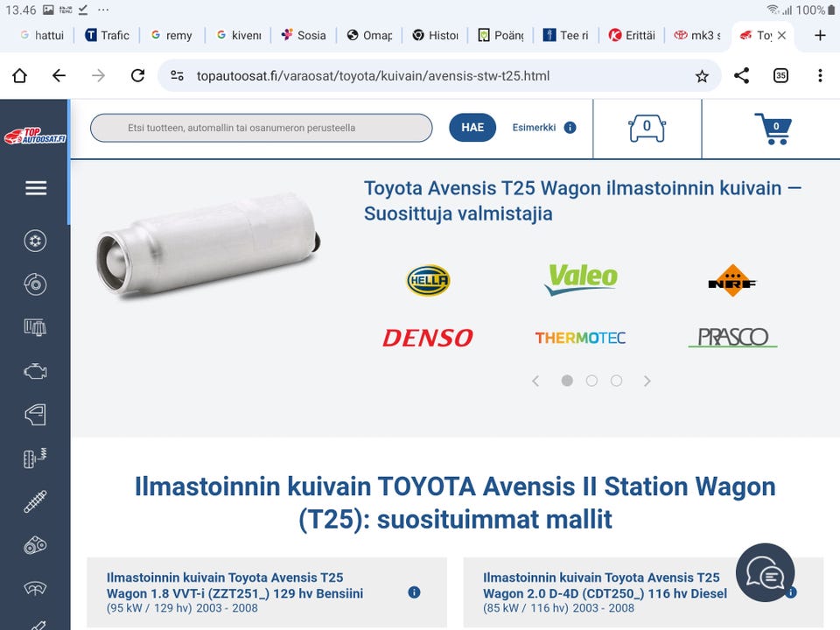Switch to the kiveni tab
Image resolution: width=840 pixels, height=630 pixels.
pos(239,35)
